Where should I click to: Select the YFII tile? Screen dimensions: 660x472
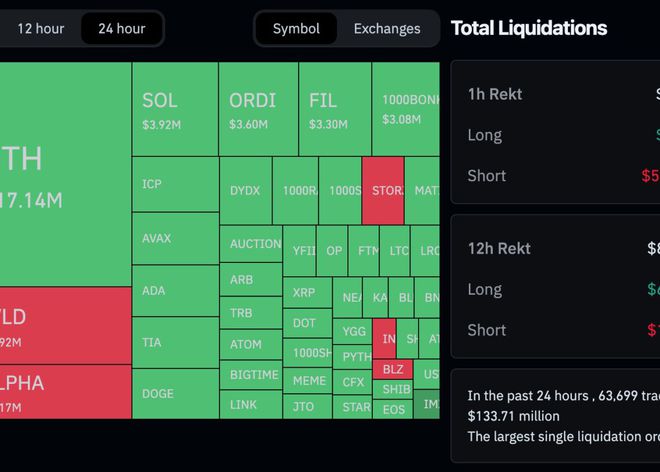pos(299,251)
